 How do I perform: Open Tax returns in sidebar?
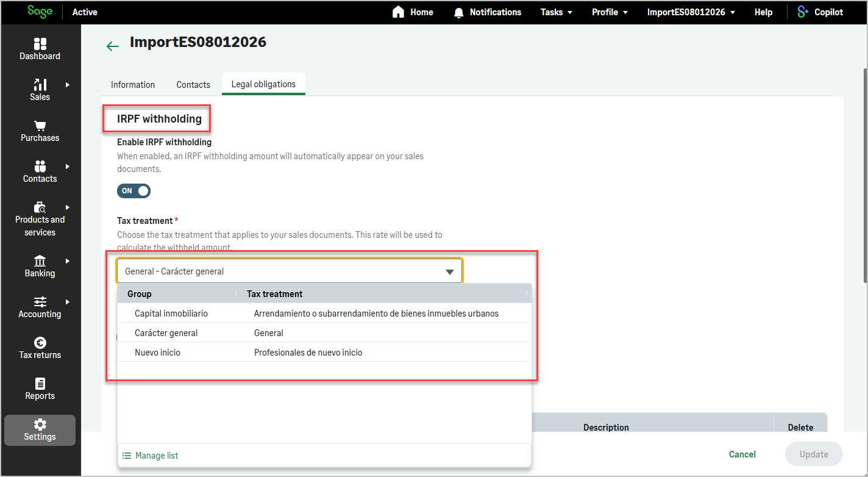[x=40, y=348]
